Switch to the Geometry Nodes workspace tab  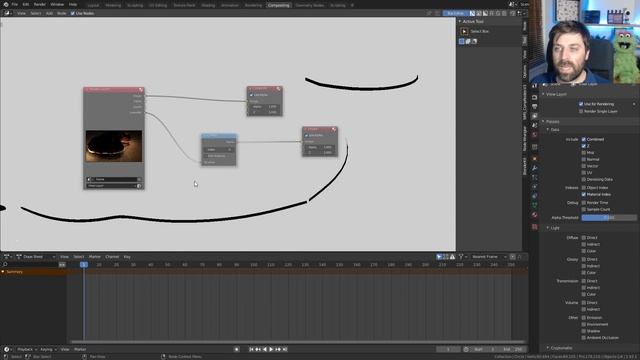[310, 5]
